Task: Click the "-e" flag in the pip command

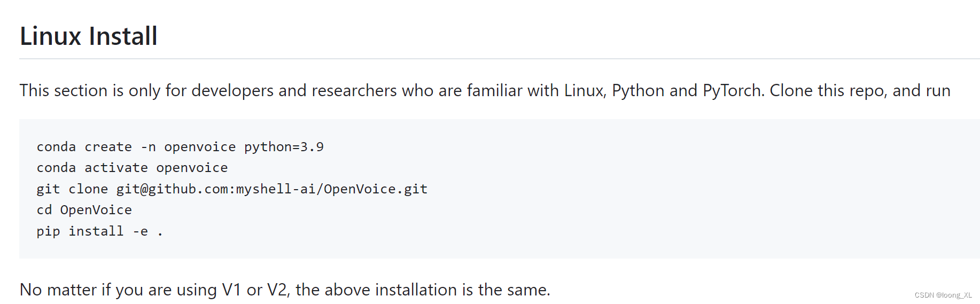Action: click(141, 231)
